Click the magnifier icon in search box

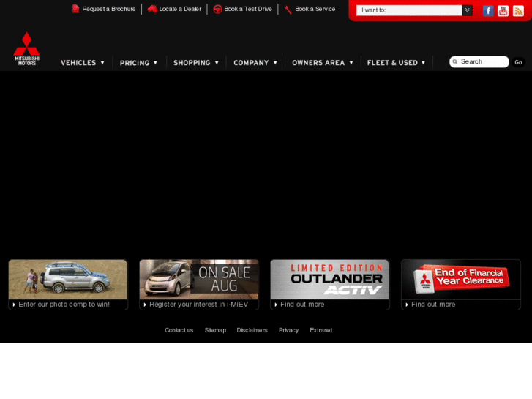pos(455,61)
